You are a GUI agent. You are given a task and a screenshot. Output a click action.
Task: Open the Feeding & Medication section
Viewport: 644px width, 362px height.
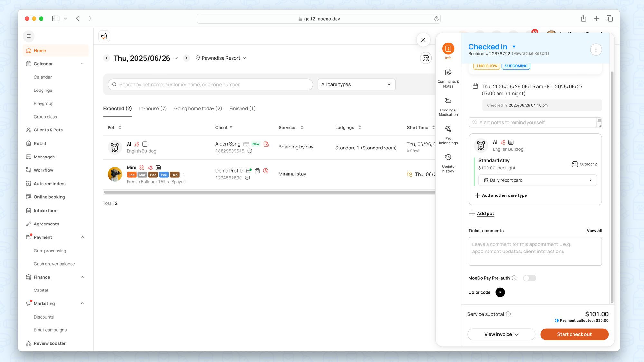click(448, 101)
